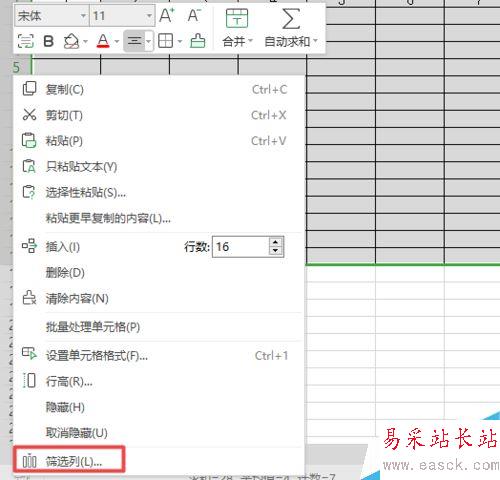Click the center alignment icon
The height and width of the screenshot is (480, 500).
pos(134,41)
